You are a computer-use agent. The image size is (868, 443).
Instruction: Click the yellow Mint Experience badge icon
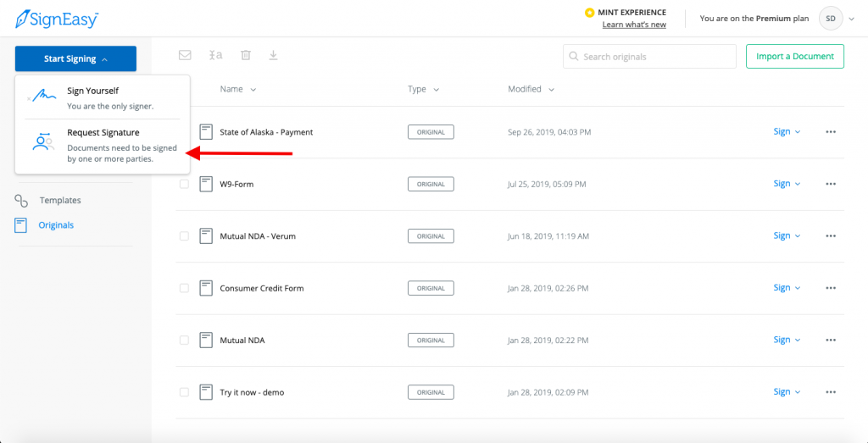point(590,13)
